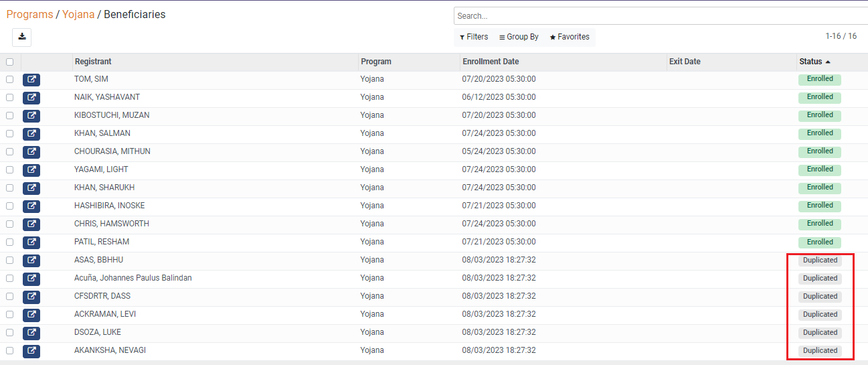Click into the Search input field

659,16
